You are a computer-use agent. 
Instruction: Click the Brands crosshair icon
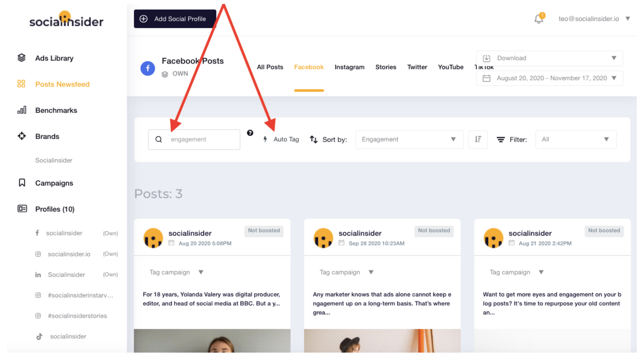click(21, 136)
